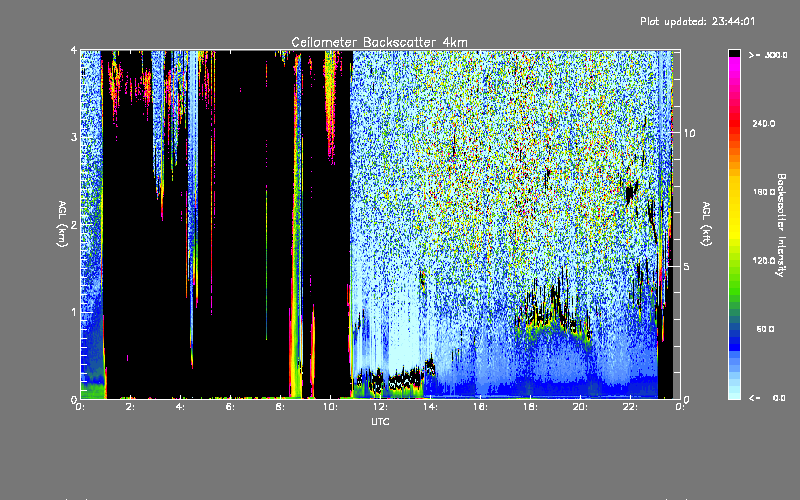Click the '10' tick on the kft axis
Viewport: 800px width, 500px height.
click(689, 133)
